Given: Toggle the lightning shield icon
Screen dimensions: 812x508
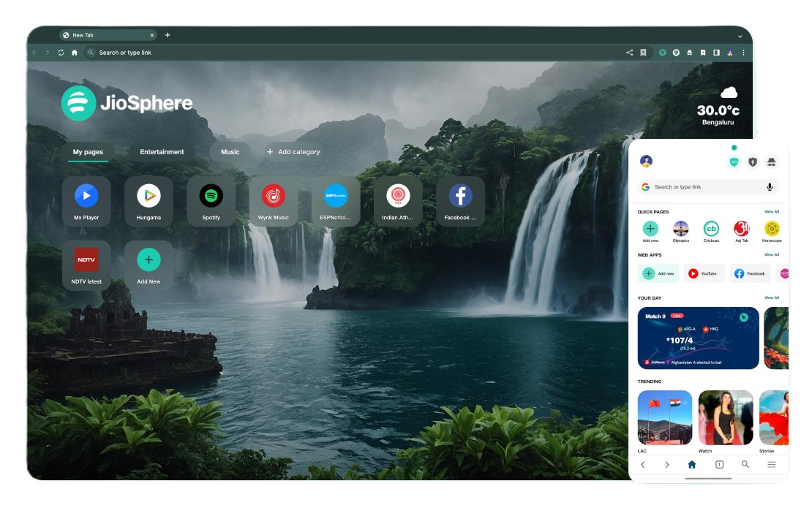Looking at the screenshot, I should [x=752, y=162].
